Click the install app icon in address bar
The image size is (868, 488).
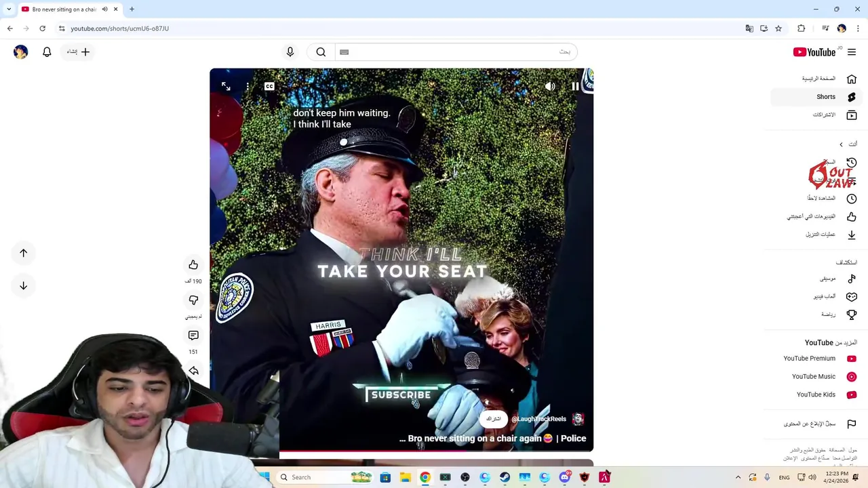click(x=764, y=28)
